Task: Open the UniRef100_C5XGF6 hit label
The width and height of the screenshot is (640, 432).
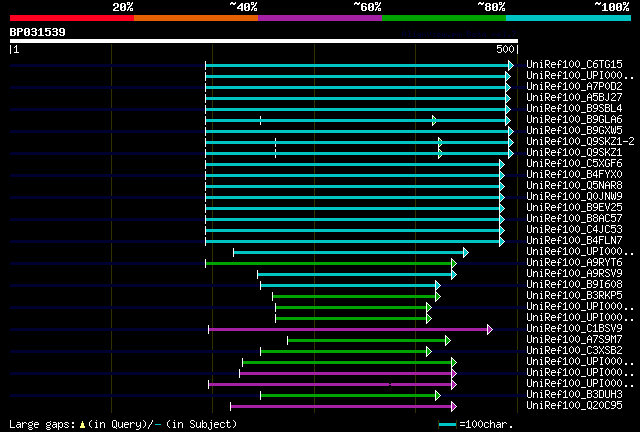Action: point(574,163)
